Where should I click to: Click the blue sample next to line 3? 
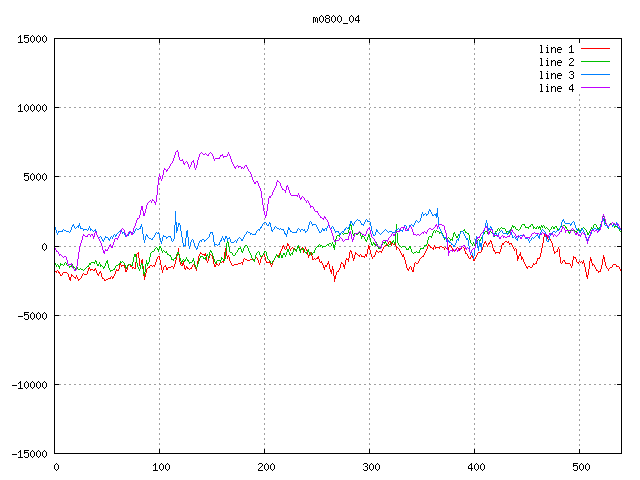595,75
